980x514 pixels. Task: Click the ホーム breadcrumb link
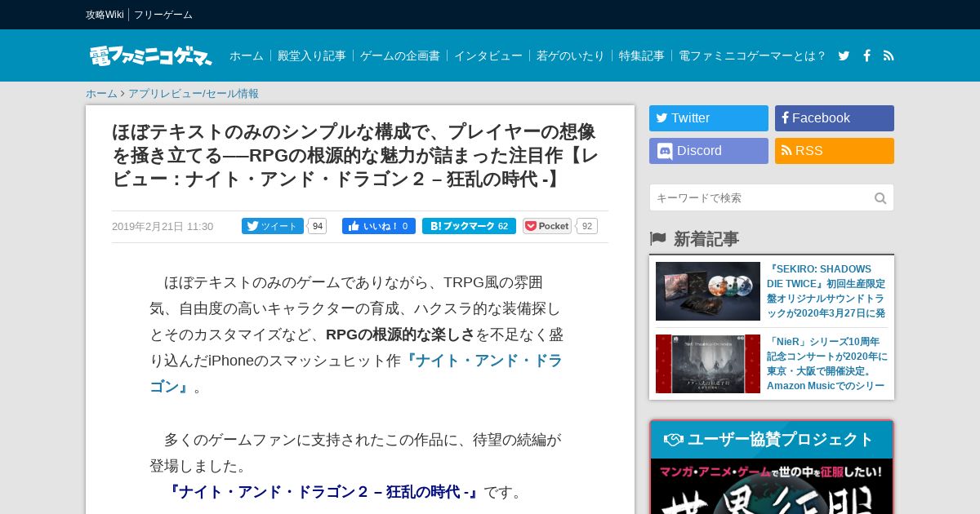[101, 94]
